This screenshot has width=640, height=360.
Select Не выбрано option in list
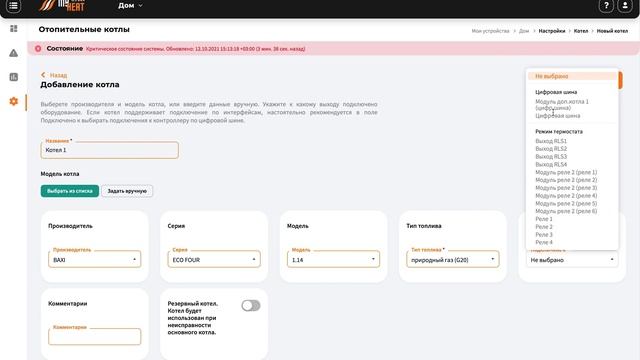coord(572,76)
